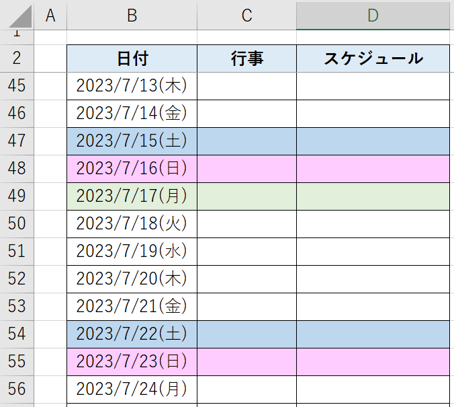Click the pink 2023/7/16(日) cell

point(132,169)
